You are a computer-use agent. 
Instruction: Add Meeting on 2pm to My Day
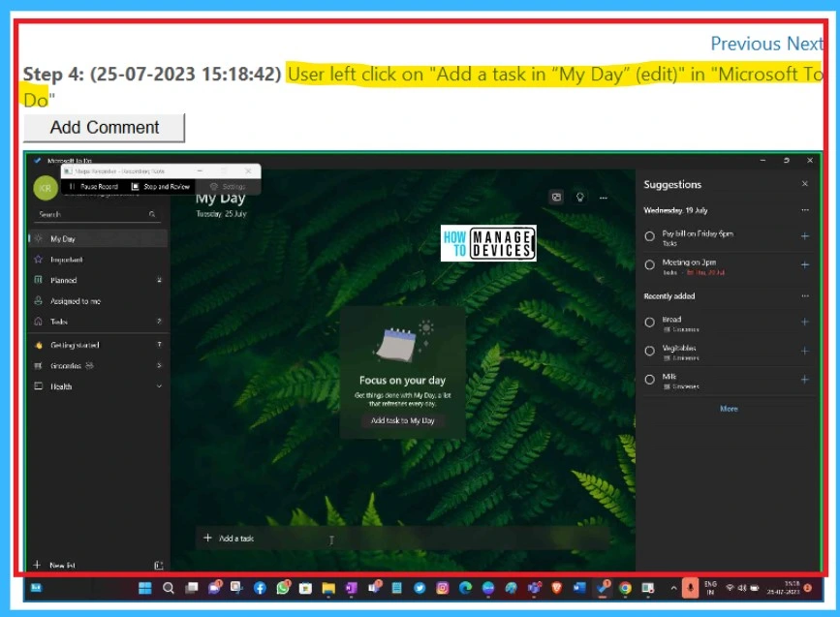(805, 264)
